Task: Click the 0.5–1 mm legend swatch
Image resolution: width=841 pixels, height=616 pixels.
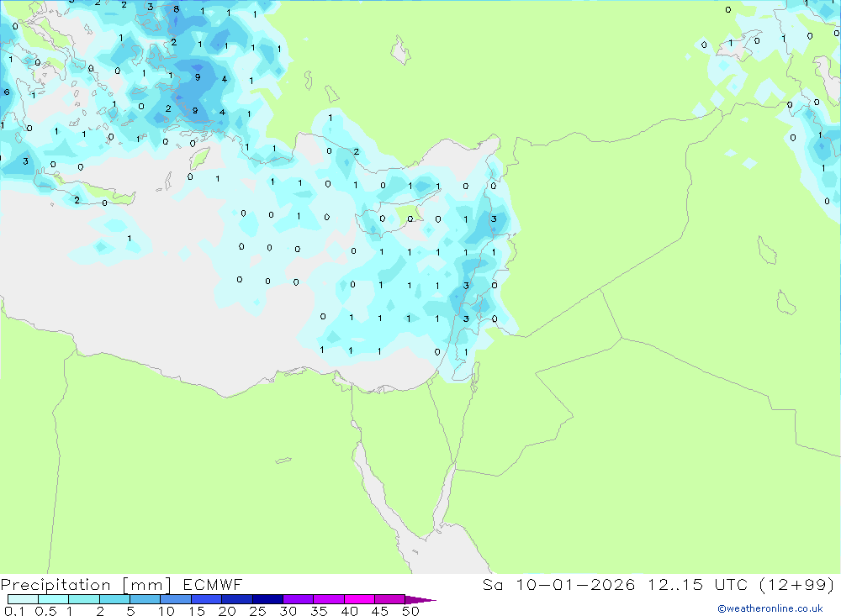Action: pyautogui.click(x=54, y=599)
